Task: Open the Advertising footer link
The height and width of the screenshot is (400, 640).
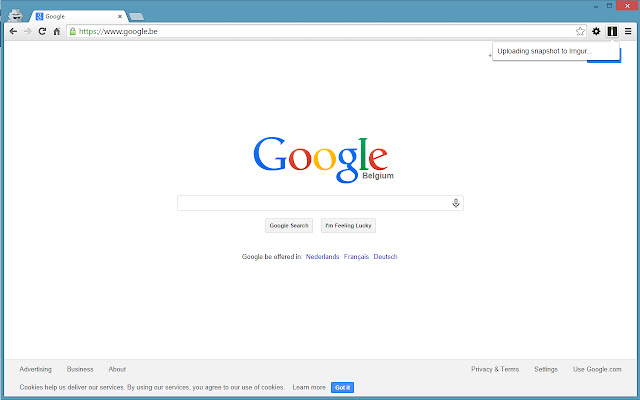Action: [x=36, y=369]
